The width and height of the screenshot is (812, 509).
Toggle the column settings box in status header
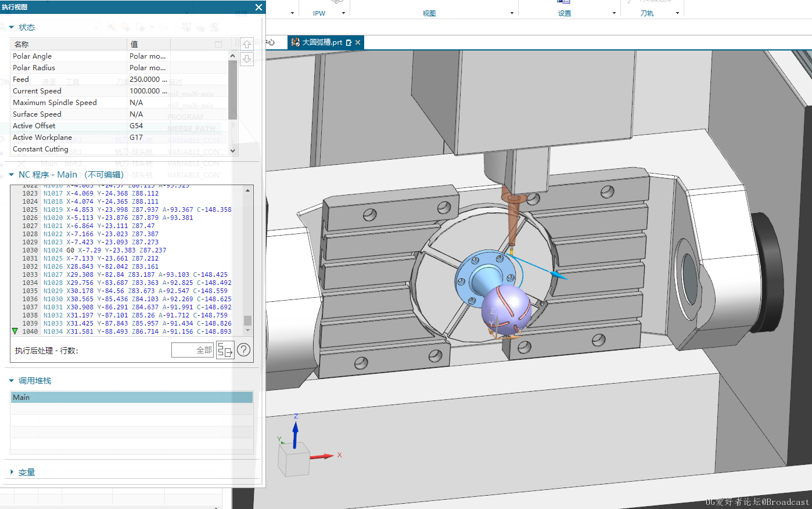(x=218, y=44)
